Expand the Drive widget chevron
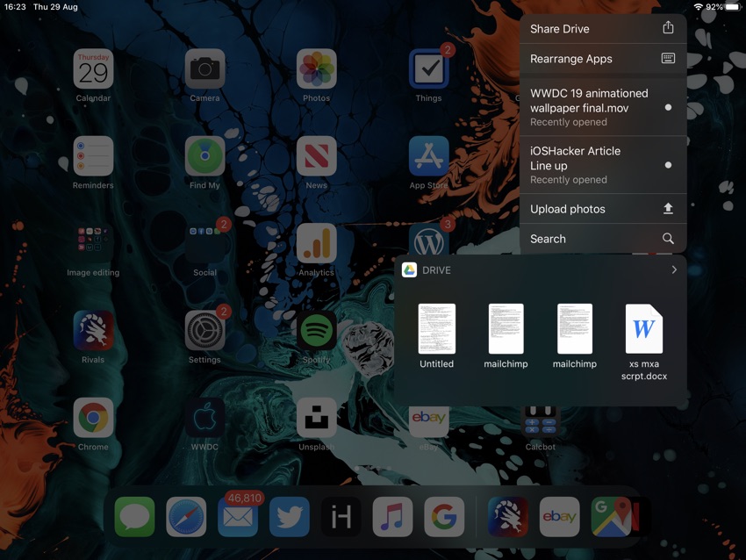 pyautogui.click(x=674, y=269)
